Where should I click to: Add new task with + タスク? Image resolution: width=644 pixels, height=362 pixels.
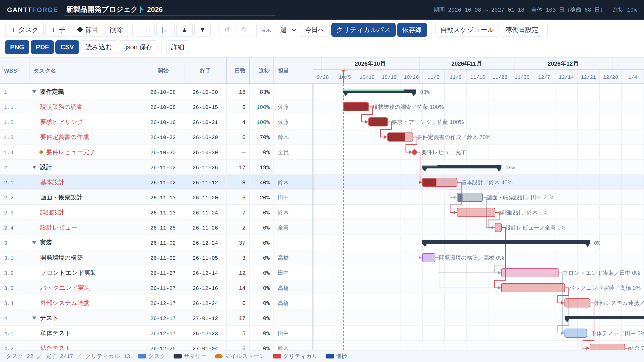click(24, 30)
